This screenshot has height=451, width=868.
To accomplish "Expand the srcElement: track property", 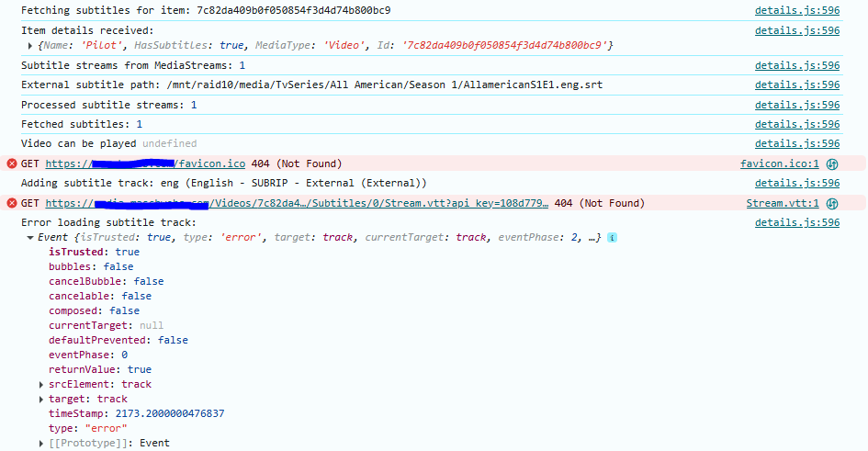I will point(41,384).
